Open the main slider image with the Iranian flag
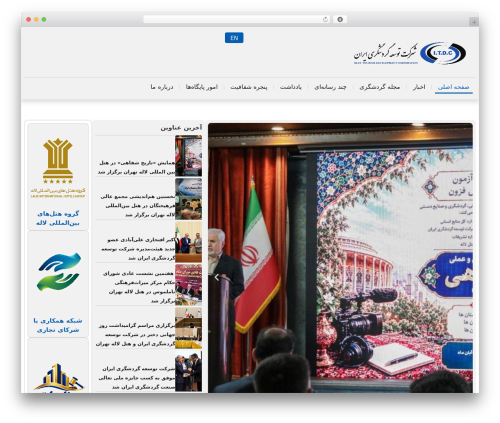Screen dimensions: 500x423 (x=340, y=258)
